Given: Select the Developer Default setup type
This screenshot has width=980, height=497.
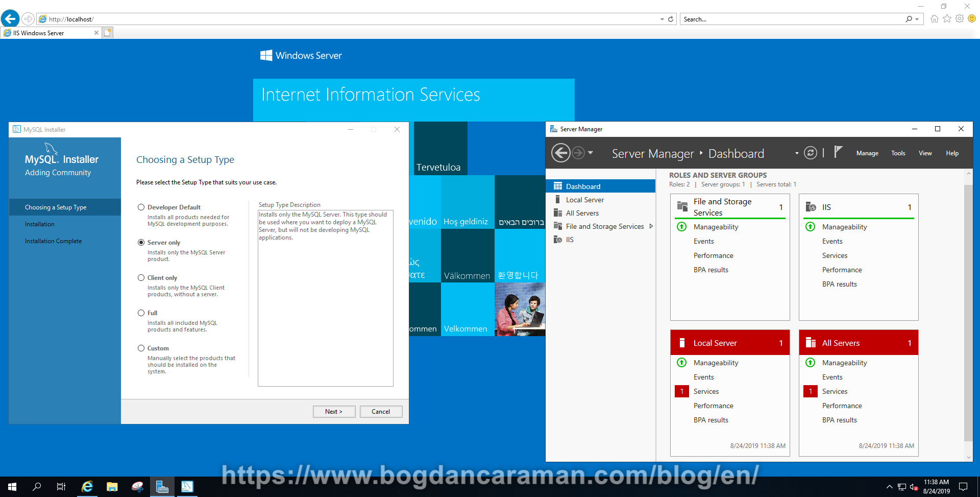Looking at the screenshot, I should (x=141, y=207).
